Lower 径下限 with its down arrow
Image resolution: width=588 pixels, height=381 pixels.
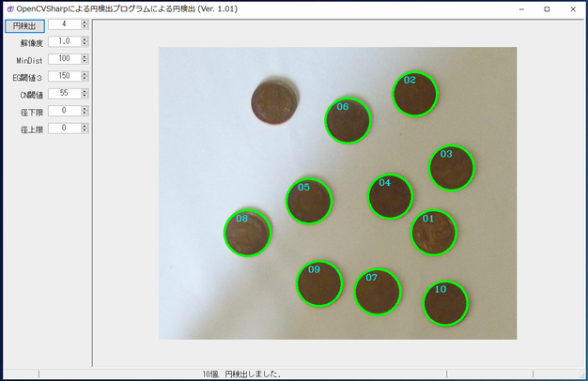pos(85,113)
